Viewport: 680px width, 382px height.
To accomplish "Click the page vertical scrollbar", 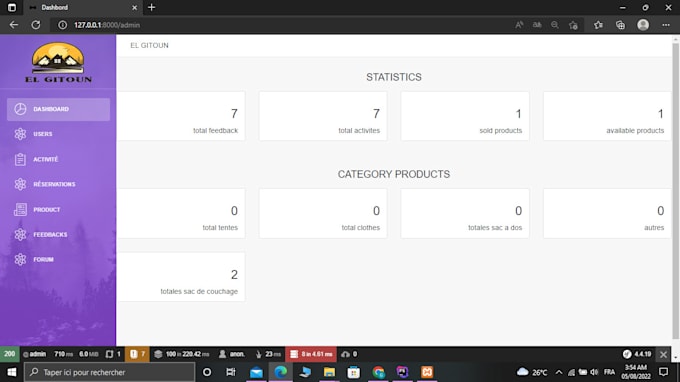I will point(675,191).
